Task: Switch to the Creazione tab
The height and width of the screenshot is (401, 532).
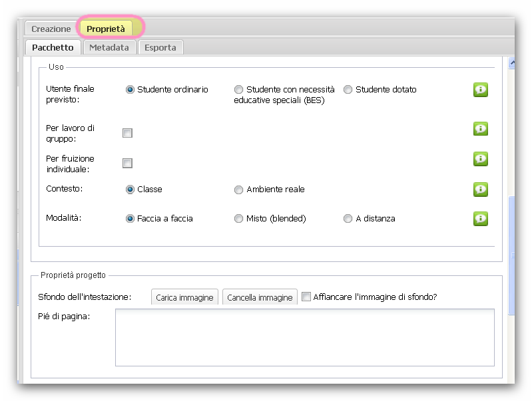Action: 51,29
